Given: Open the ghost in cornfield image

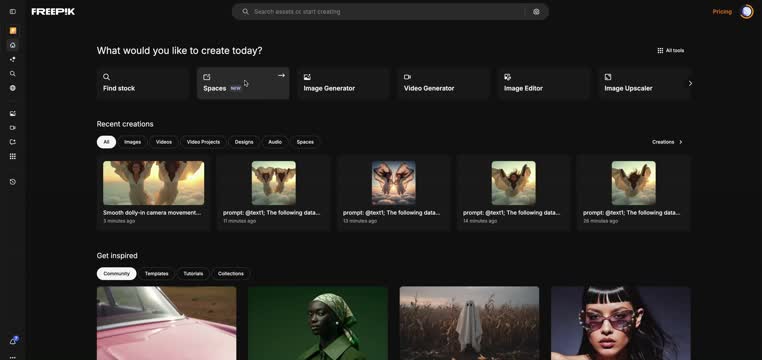Looking at the screenshot, I should pyautogui.click(x=469, y=323).
